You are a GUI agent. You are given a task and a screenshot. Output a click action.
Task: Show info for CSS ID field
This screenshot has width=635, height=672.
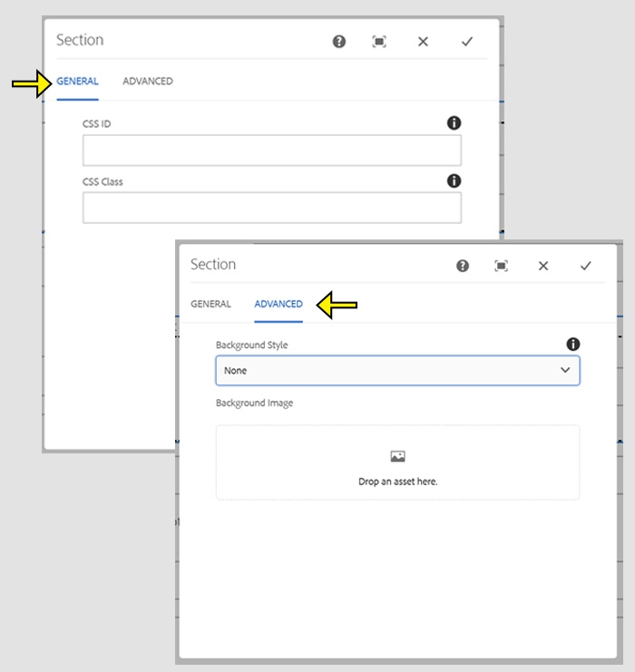click(454, 123)
